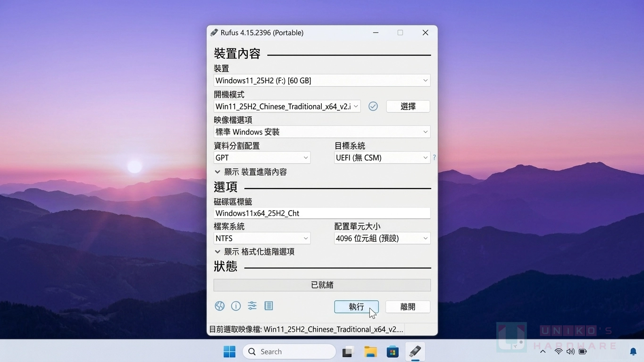The image size is (644, 362).
Task: Open Rufus language selection globe icon
Action: [x=219, y=306]
